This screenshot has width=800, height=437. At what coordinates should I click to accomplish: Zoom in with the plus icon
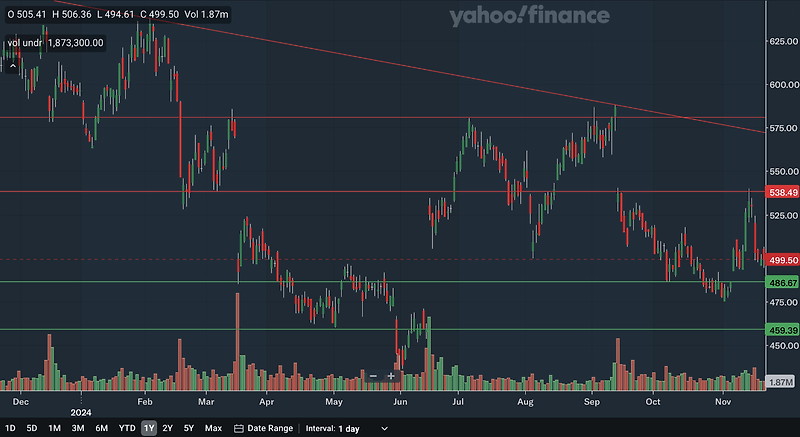(391, 376)
